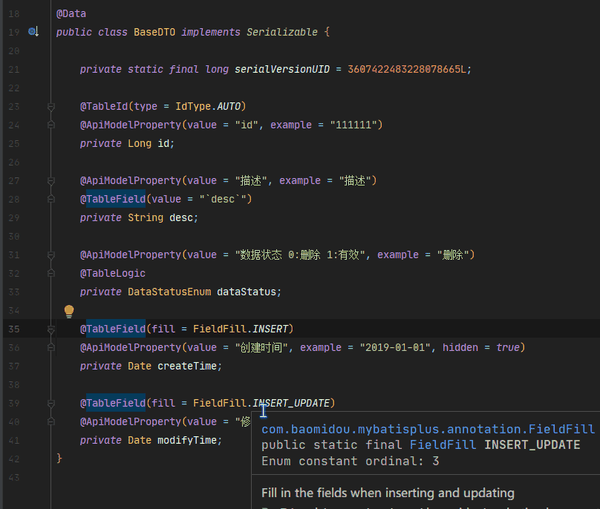
Task: Toggle the fold marker at line 40
Action: [x=51, y=422]
